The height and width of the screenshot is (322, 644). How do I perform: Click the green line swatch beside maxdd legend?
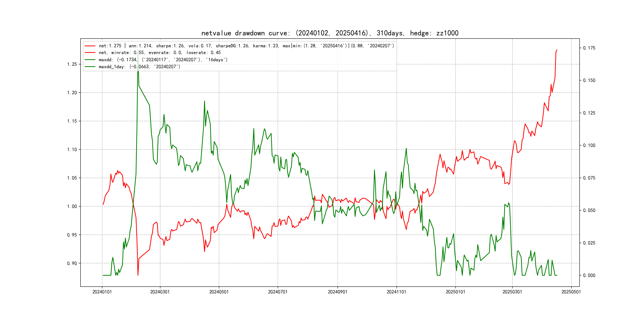point(90,60)
